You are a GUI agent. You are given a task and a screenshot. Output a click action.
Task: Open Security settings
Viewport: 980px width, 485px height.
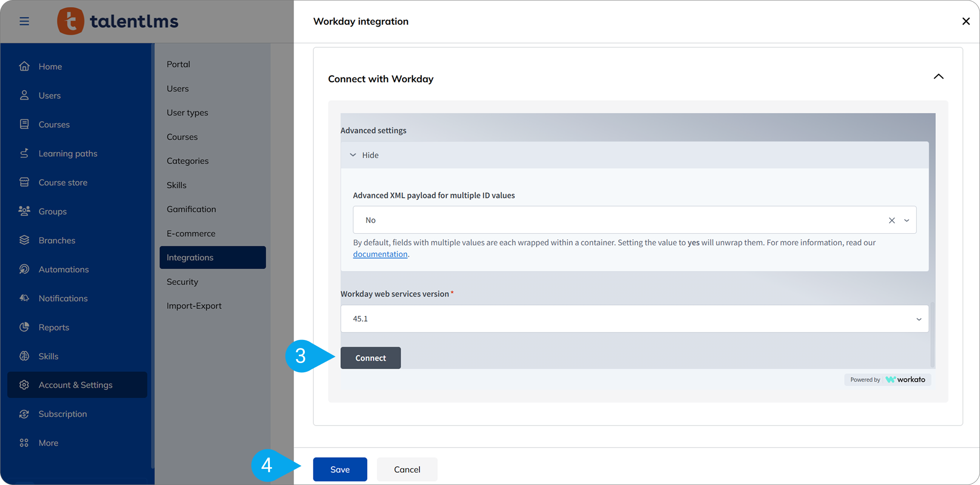click(x=182, y=282)
